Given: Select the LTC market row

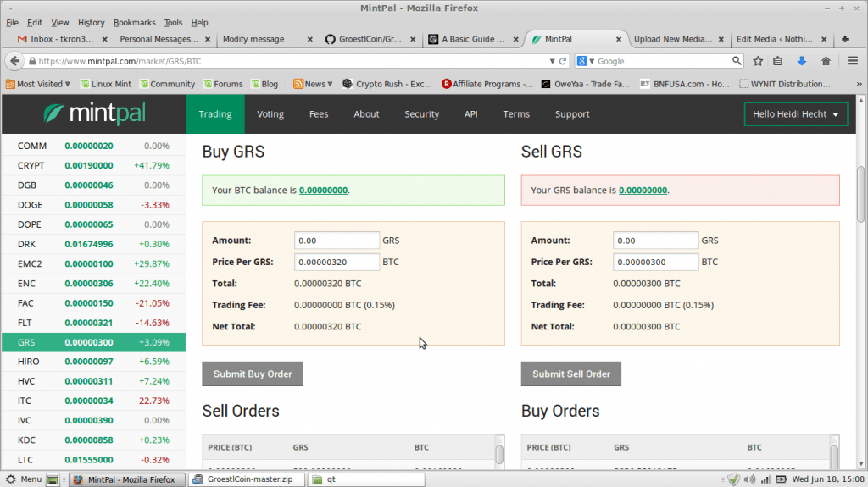Looking at the screenshot, I should click(93, 460).
